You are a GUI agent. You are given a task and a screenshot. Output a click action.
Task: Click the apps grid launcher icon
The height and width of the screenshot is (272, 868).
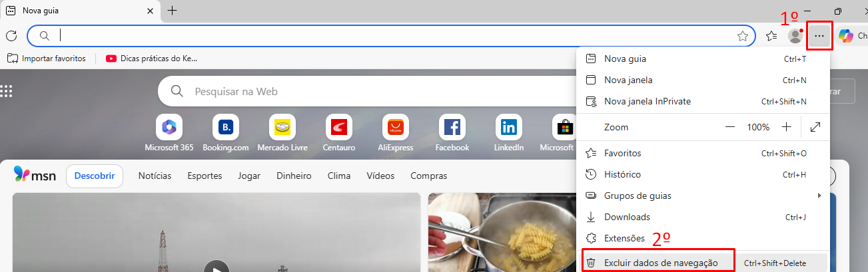[7, 91]
